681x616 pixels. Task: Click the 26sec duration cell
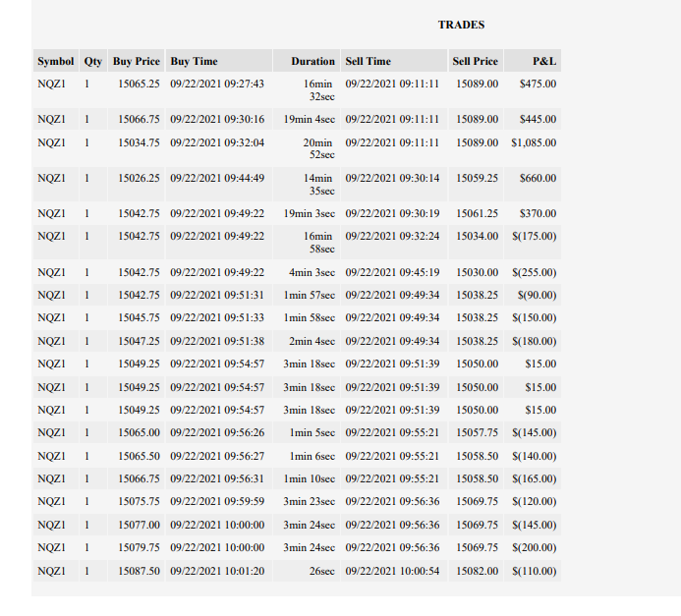tap(307, 571)
